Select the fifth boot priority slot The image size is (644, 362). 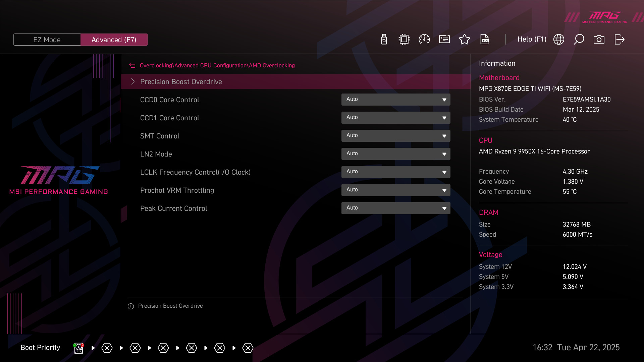(x=192, y=348)
